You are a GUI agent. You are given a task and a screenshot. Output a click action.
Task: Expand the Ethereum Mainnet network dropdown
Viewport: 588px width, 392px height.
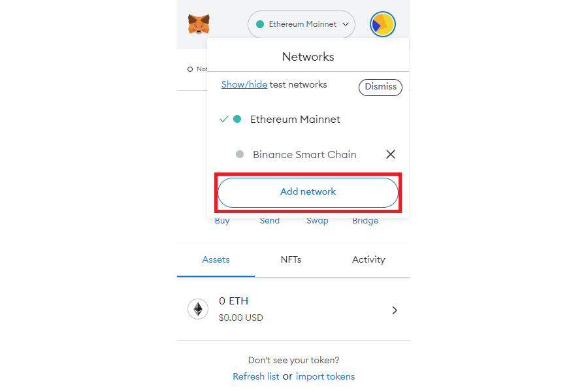point(301,24)
